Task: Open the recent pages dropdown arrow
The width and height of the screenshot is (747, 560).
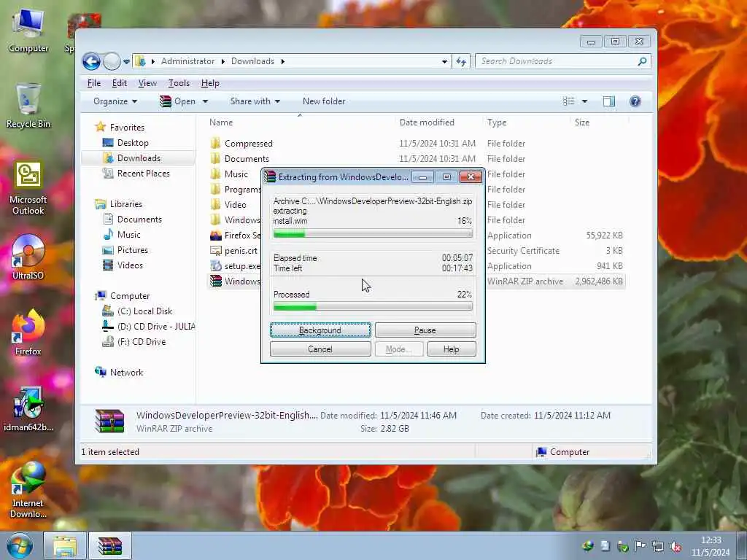Action: click(x=126, y=61)
